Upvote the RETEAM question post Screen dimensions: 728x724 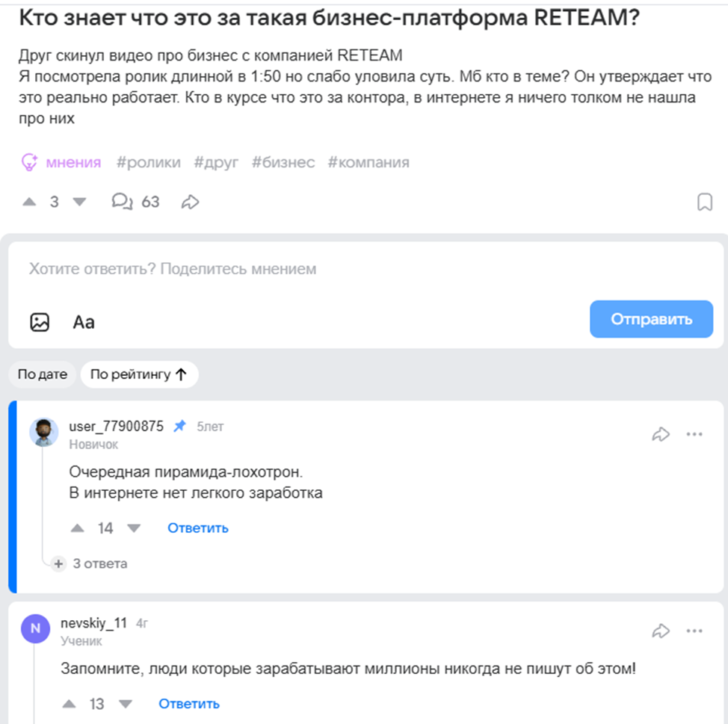click(29, 202)
